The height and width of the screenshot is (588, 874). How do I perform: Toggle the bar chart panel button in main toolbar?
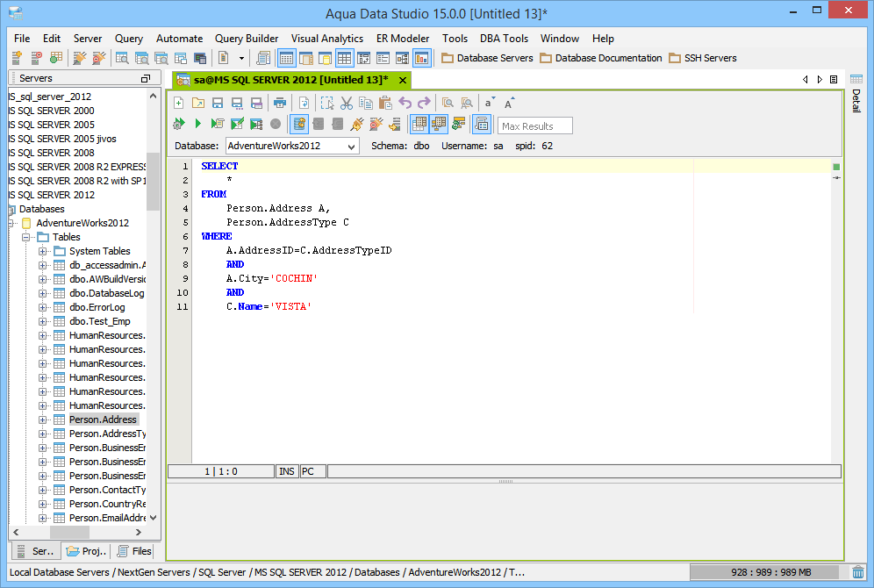(422, 58)
